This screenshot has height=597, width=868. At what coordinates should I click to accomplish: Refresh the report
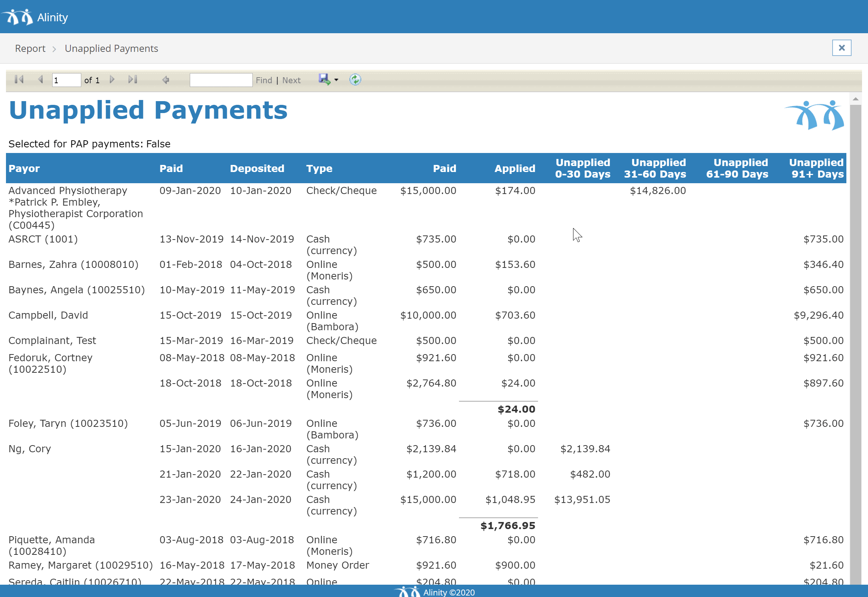point(355,80)
